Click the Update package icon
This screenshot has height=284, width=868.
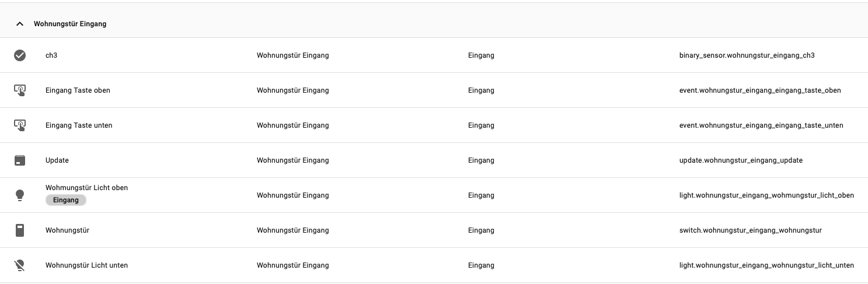pos(20,160)
